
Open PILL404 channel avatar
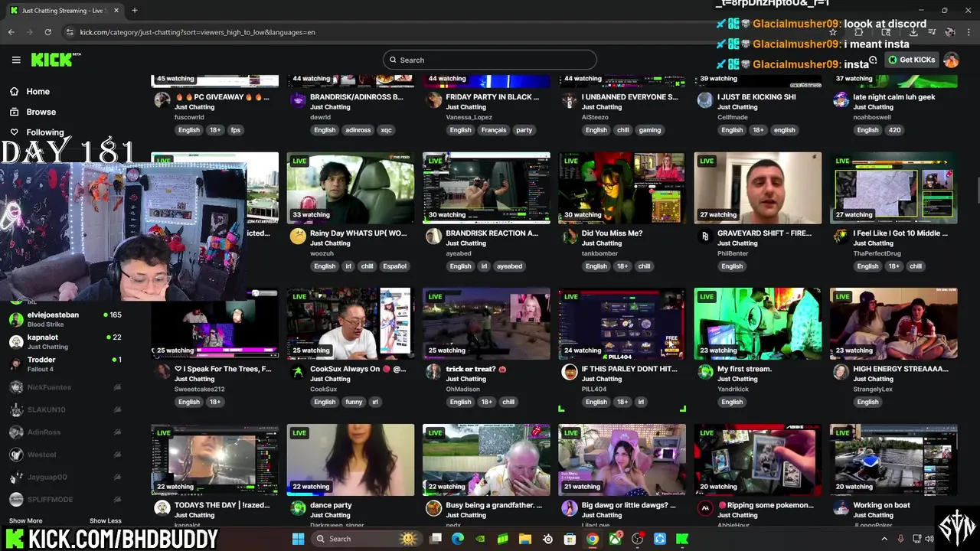point(570,372)
